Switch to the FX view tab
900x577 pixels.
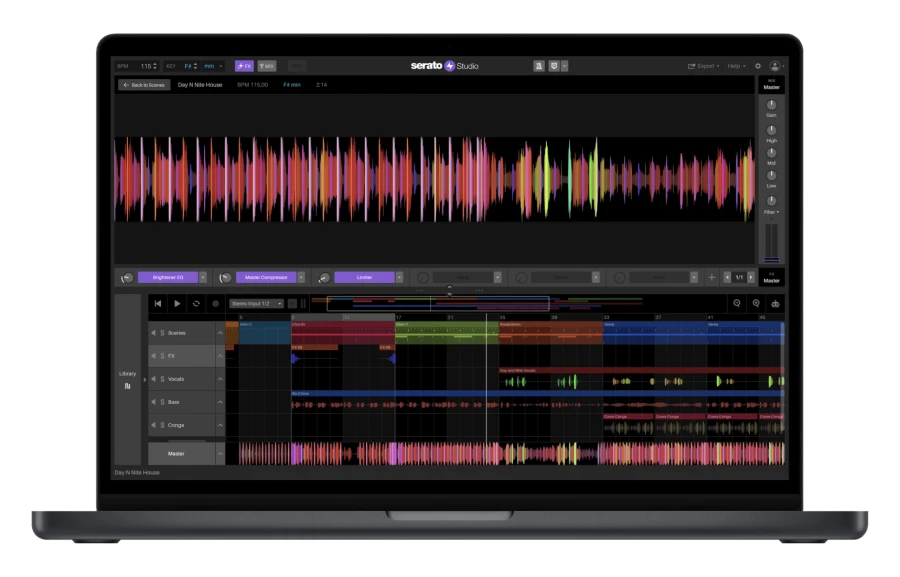[x=245, y=66]
